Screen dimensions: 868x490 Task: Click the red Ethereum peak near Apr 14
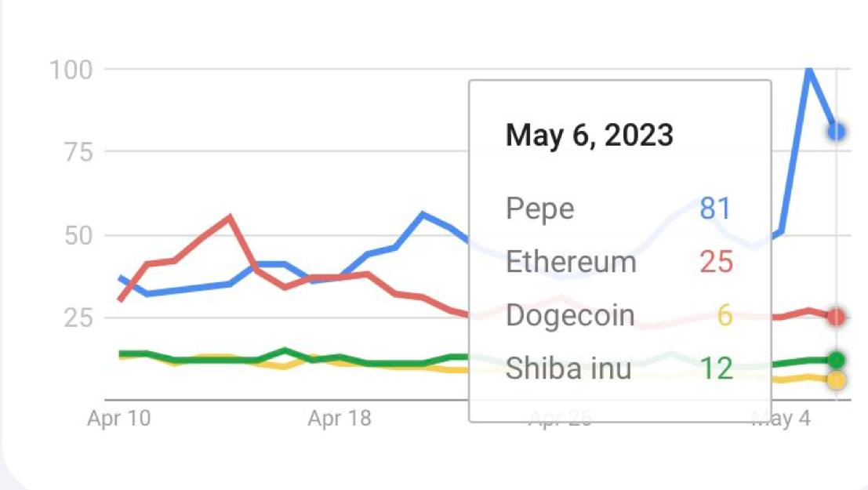(x=230, y=216)
